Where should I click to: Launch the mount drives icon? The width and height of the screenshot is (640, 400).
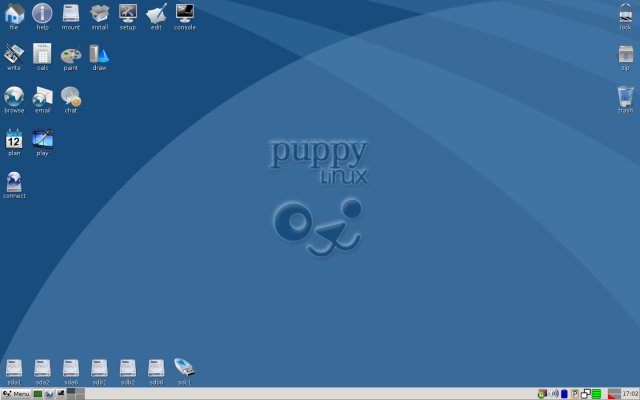pos(71,16)
